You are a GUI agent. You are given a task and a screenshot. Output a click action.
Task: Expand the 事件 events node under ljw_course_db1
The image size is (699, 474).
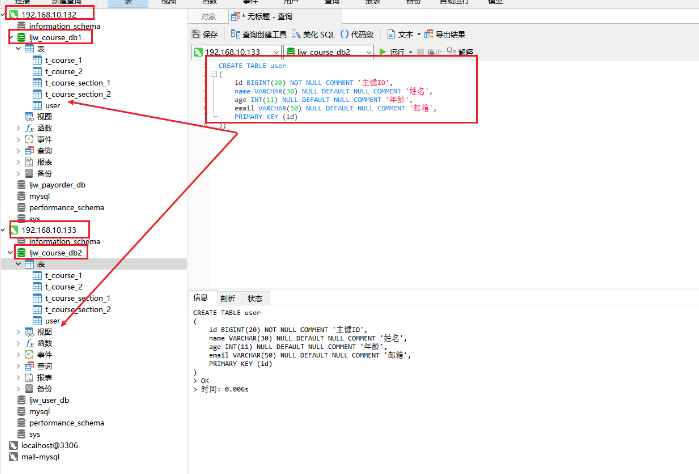[x=18, y=139]
